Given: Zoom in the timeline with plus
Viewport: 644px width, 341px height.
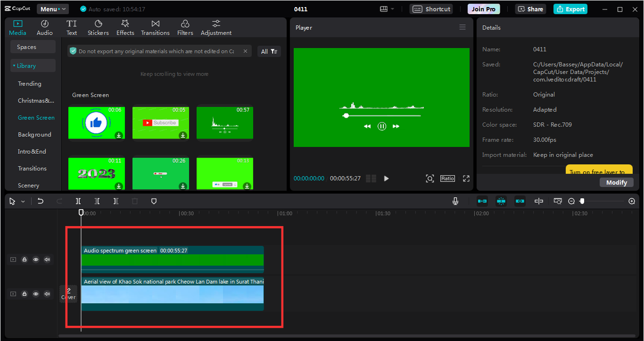Looking at the screenshot, I should [x=632, y=201].
